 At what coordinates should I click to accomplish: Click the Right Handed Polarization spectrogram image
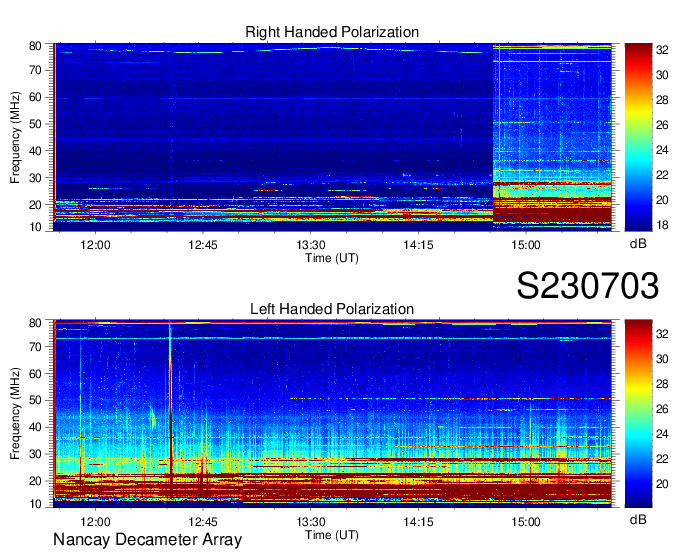(x=333, y=137)
